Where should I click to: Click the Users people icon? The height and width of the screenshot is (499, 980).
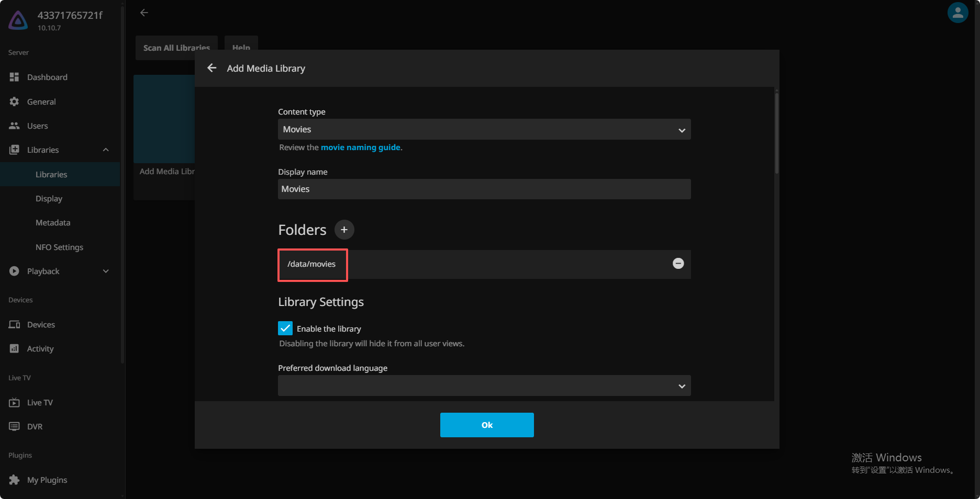14,126
